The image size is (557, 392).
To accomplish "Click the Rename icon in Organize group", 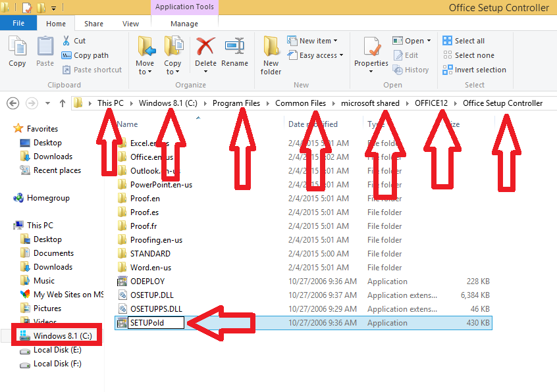I will pyautogui.click(x=234, y=48).
